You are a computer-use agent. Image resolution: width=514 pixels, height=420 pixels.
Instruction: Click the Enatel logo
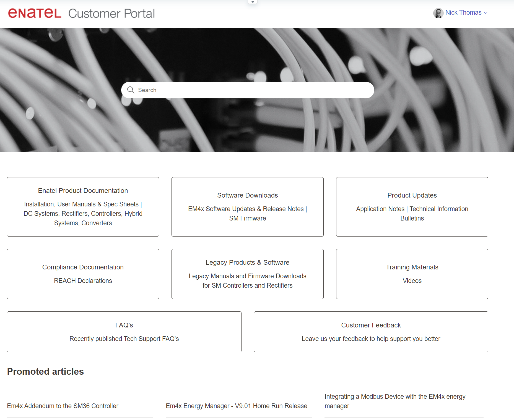pyautogui.click(x=35, y=13)
